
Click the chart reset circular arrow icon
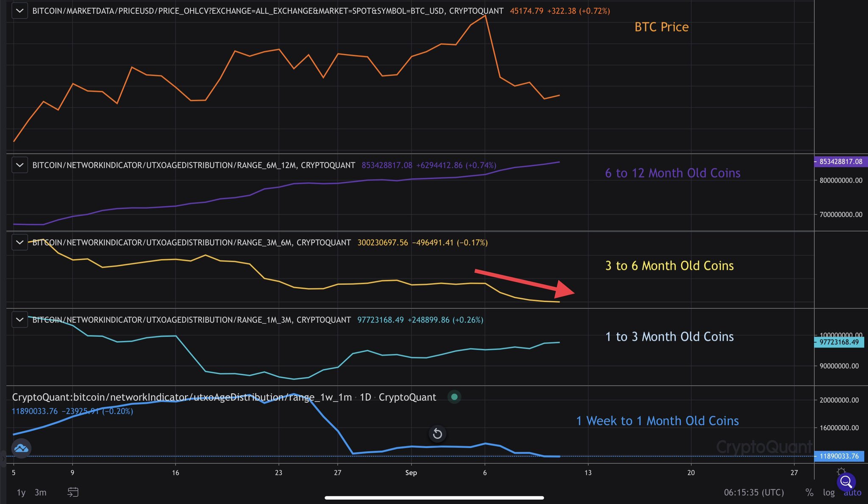point(437,434)
